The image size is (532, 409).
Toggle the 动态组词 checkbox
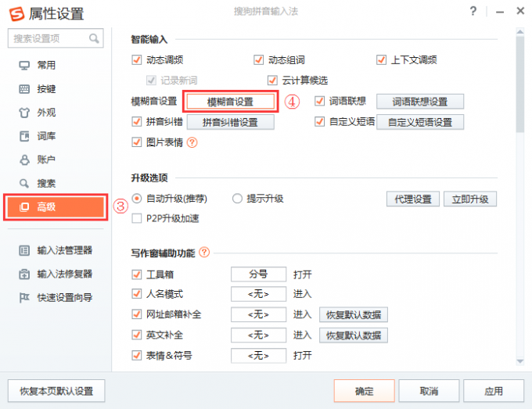coord(258,60)
